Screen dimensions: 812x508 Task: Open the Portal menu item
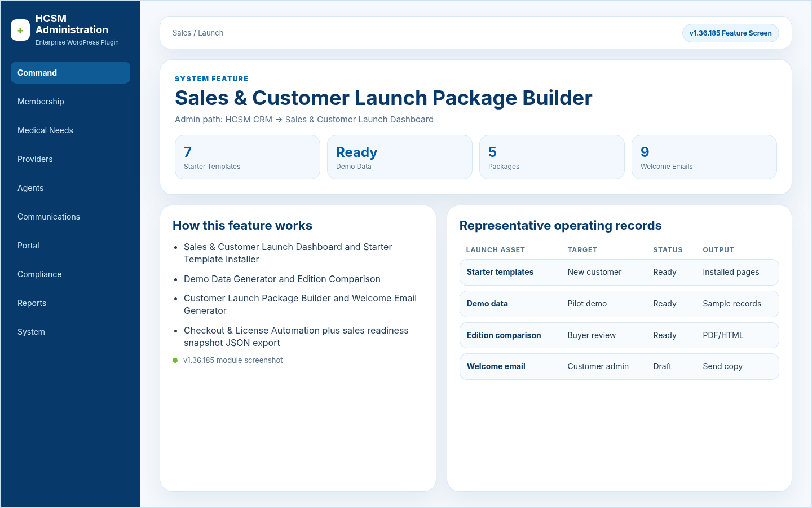click(70, 246)
